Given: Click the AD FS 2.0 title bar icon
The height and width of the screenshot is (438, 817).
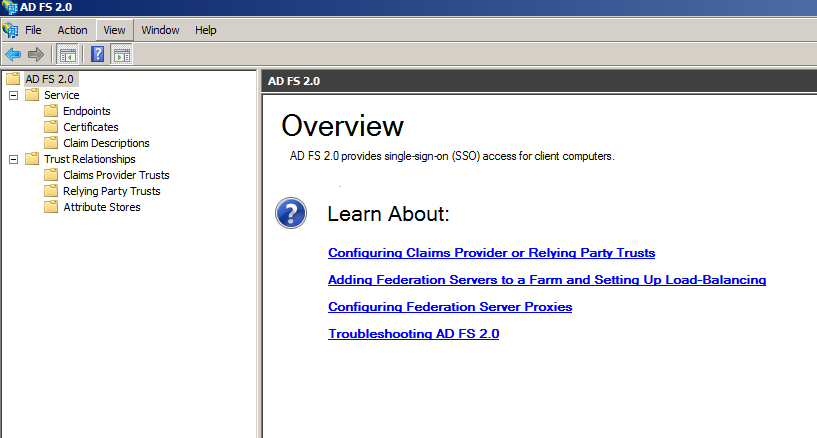Looking at the screenshot, I should click(9, 7).
